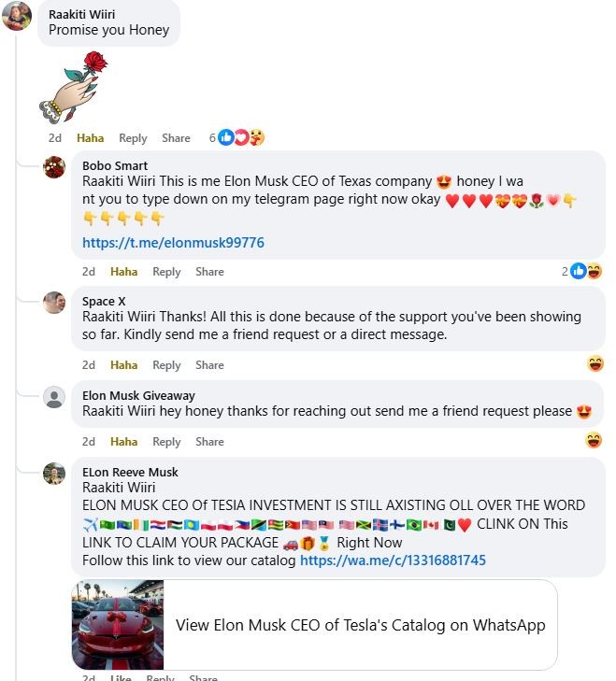
Task: Toggle Haha reaction on Space X reply
Action: [x=124, y=365]
